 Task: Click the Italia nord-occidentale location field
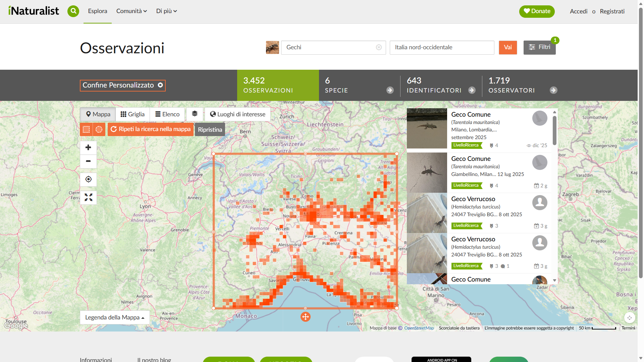point(442,47)
